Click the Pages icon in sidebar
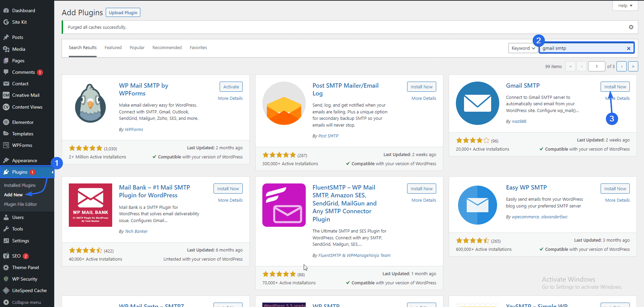The image size is (644, 307). (x=6, y=61)
